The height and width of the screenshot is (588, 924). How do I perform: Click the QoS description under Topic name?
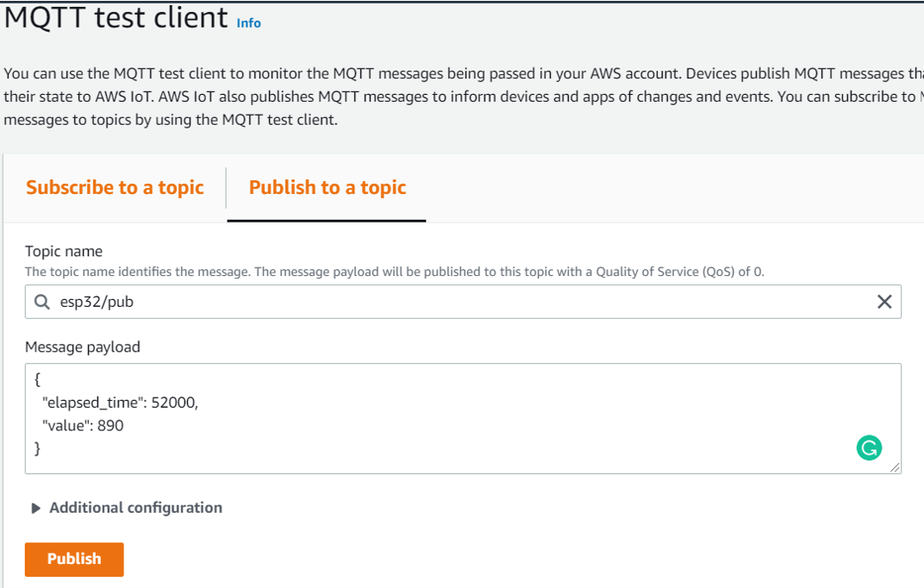[x=394, y=272]
